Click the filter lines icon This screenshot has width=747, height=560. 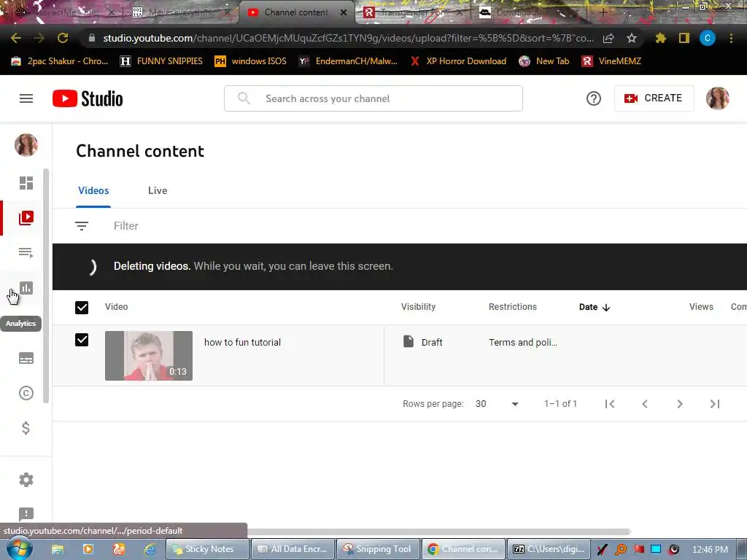82,226
